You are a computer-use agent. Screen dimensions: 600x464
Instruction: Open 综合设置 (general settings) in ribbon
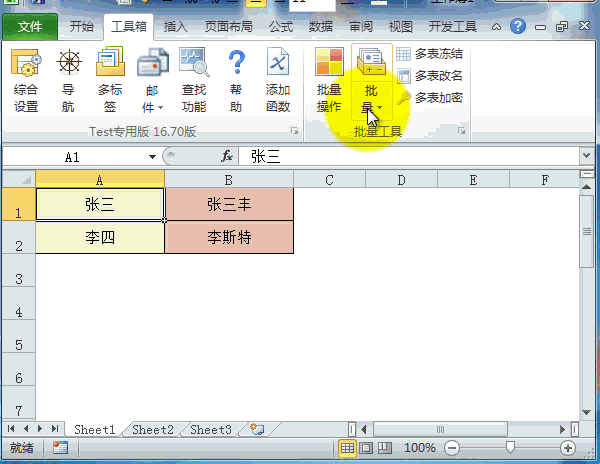pyautogui.click(x=26, y=80)
